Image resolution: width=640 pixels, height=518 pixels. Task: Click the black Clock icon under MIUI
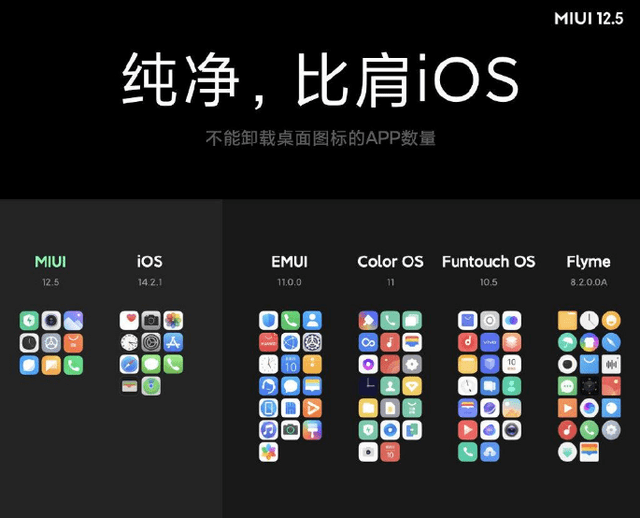(29, 343)
